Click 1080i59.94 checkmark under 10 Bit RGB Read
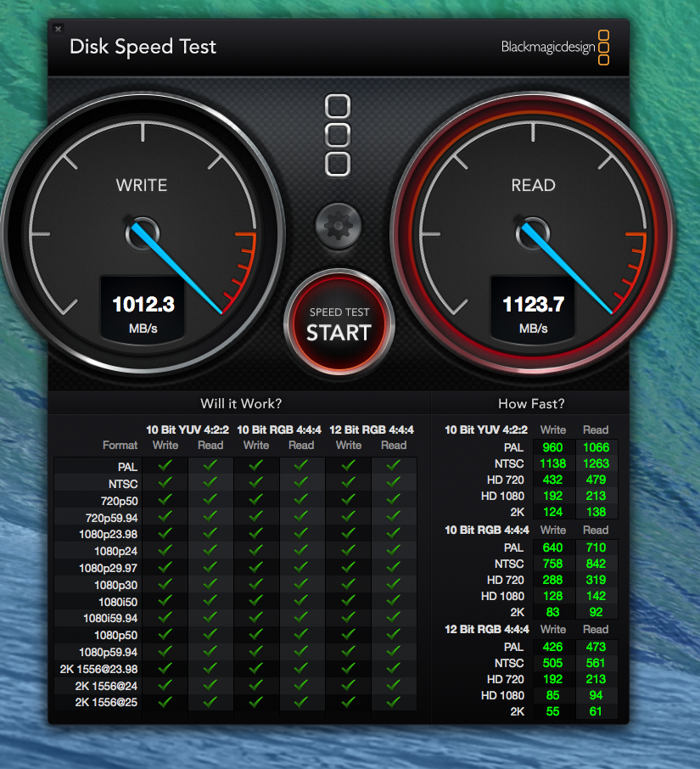 point(301,617)
